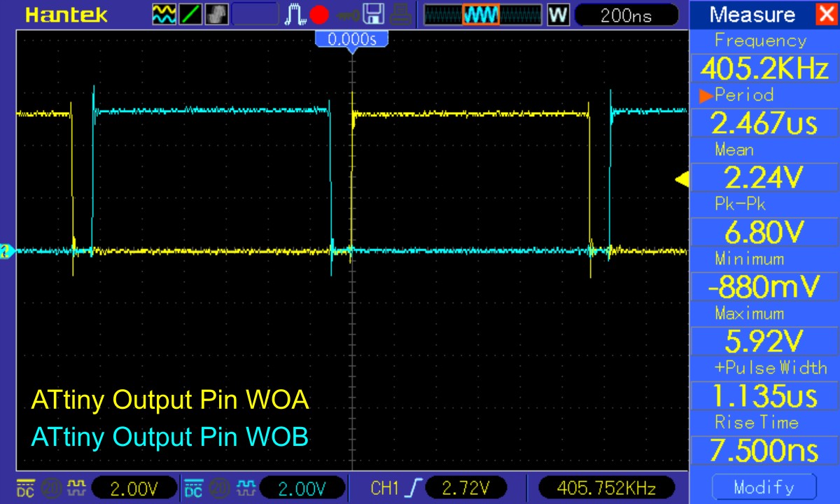840x504 pixels.
Task: Click the cyan CH2 bandwidth limit icon
Action: [220, 486]
